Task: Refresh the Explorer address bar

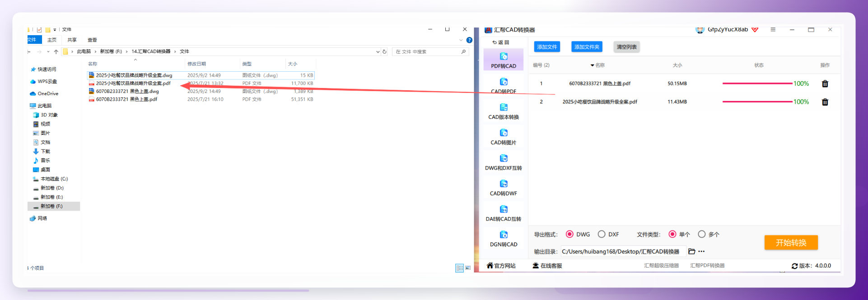Action: tap(384, 51)
